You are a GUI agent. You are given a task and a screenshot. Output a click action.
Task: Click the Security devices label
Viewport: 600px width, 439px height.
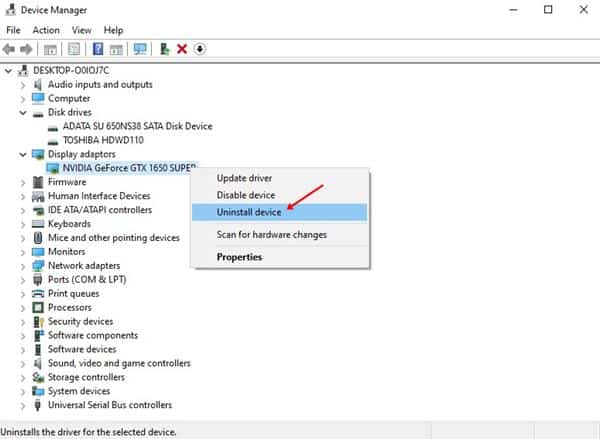click(80, 321)
